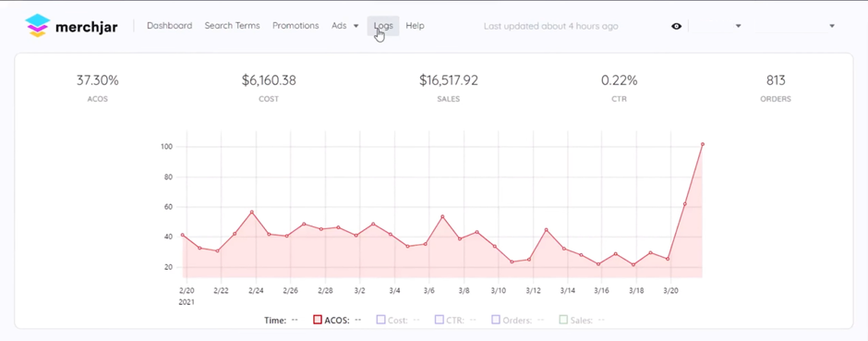Open the Logs page
The height and width of the screenshot is (341, 868).
pyautogui.click(x=383, y=26)
